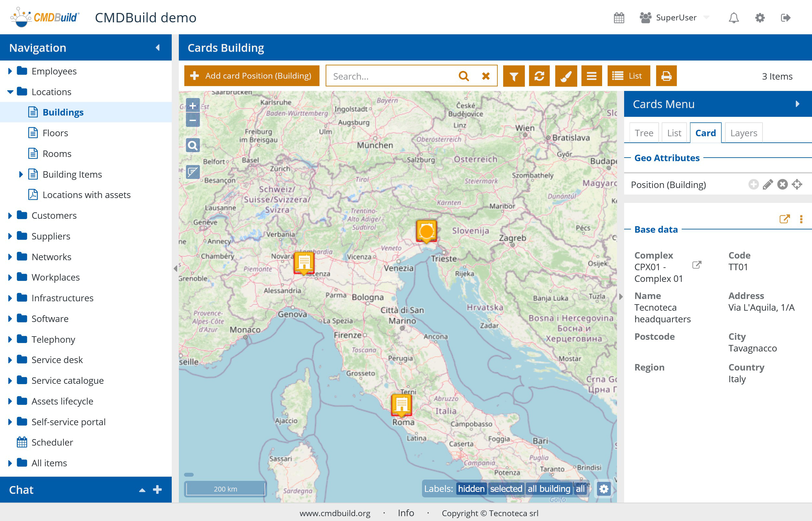Expand the Employees folder
Image resolution: width=812 pixels, height=521 pixels.
tap(10, 71)
